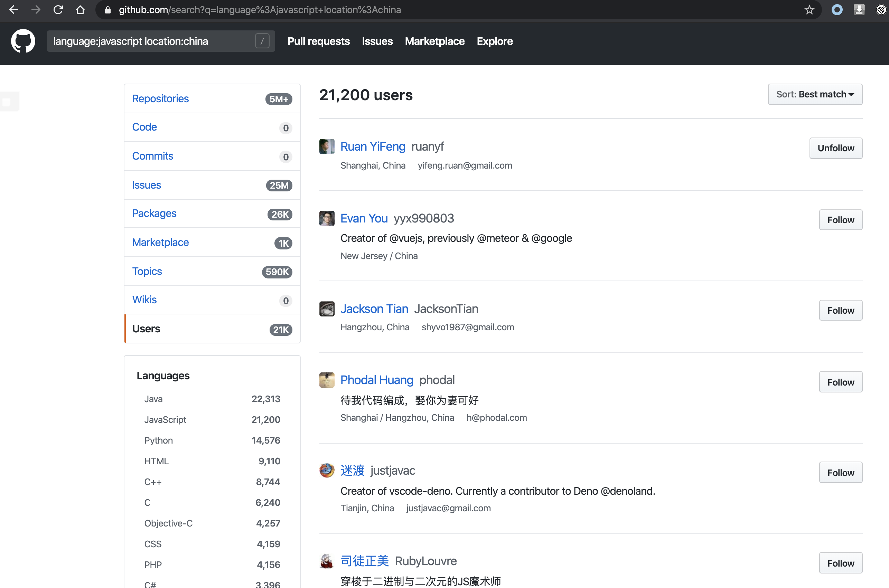889x588 pixels.
Task: Click the downloads extension icon in the browser toolbar
Action: pos(859,10)
